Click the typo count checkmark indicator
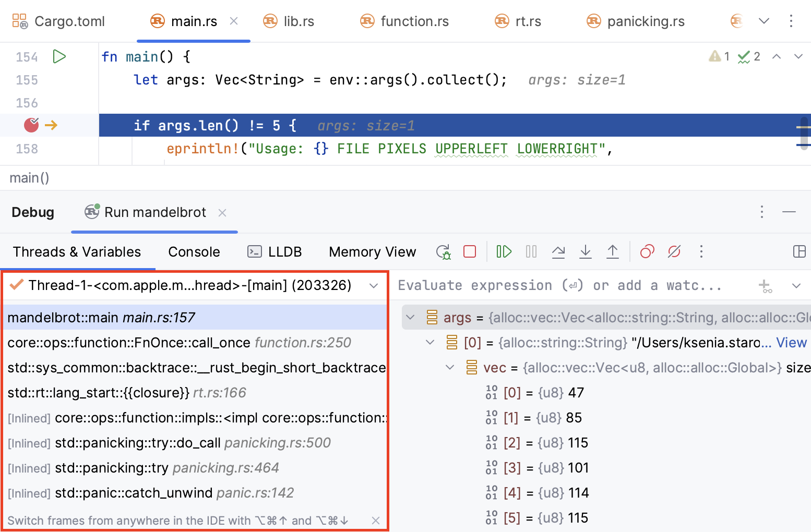The image size is (811, 532). coord(749,56)
